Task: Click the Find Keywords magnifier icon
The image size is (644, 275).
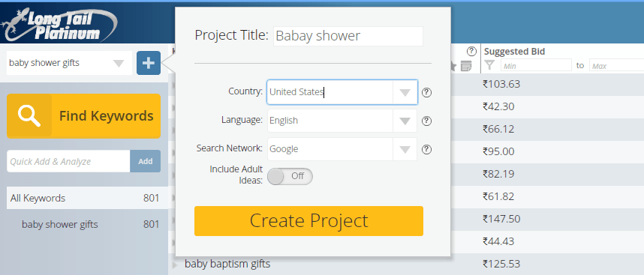Action: click(29, 116)
